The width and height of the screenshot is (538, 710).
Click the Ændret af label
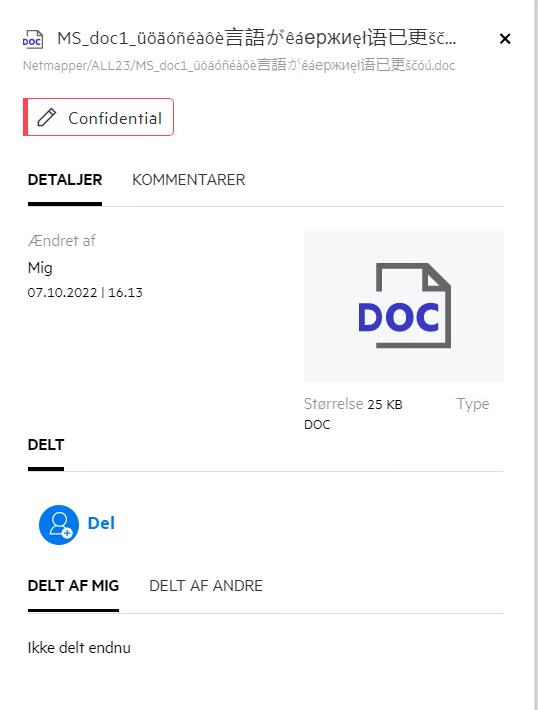(x=62, y=241)
